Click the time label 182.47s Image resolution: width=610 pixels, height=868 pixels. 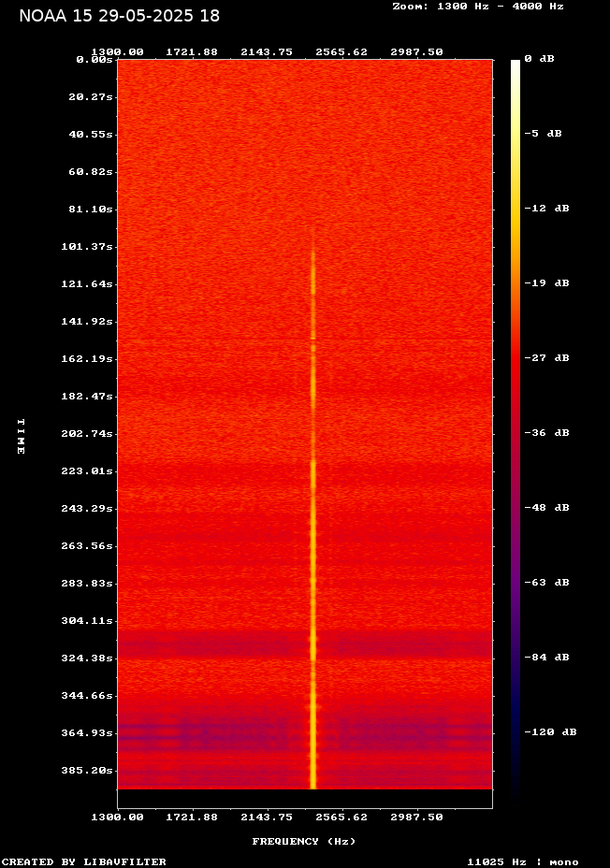[x=87, y=397]
